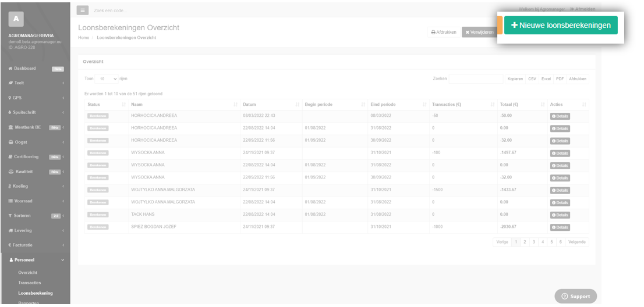Click the Afdrukken button beside PDF
Image resolution: width=644 pixels, height=307 pixels.
click(x=578, y=78)
